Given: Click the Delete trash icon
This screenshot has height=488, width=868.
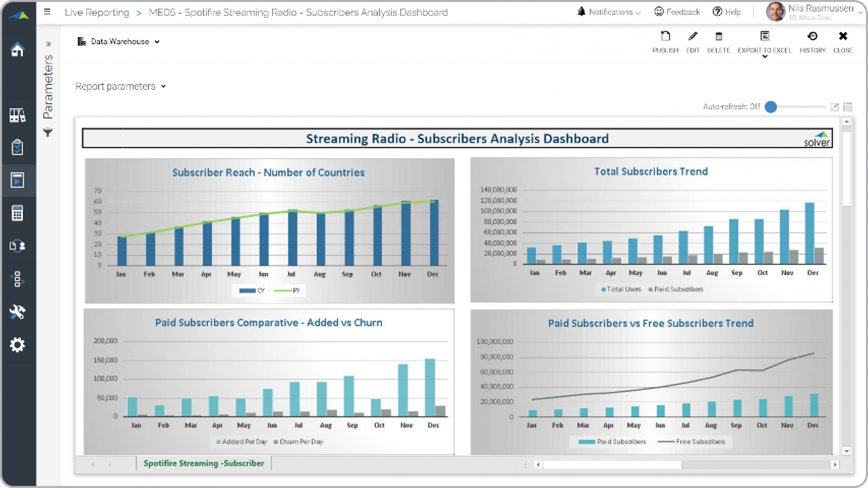Looking at the screenshot, I should [718, 37].
